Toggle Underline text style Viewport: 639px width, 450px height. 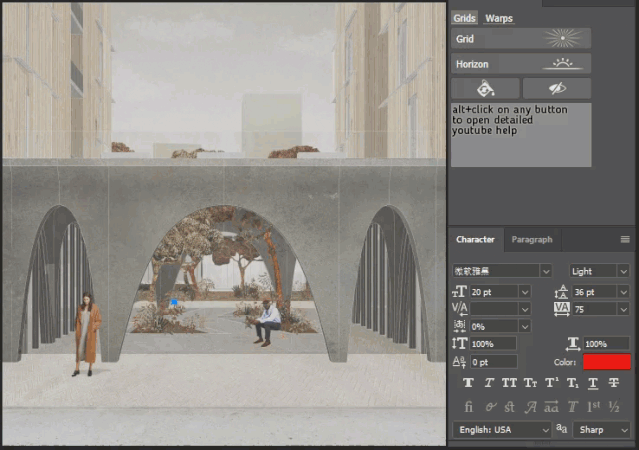(x=593, y=383)
